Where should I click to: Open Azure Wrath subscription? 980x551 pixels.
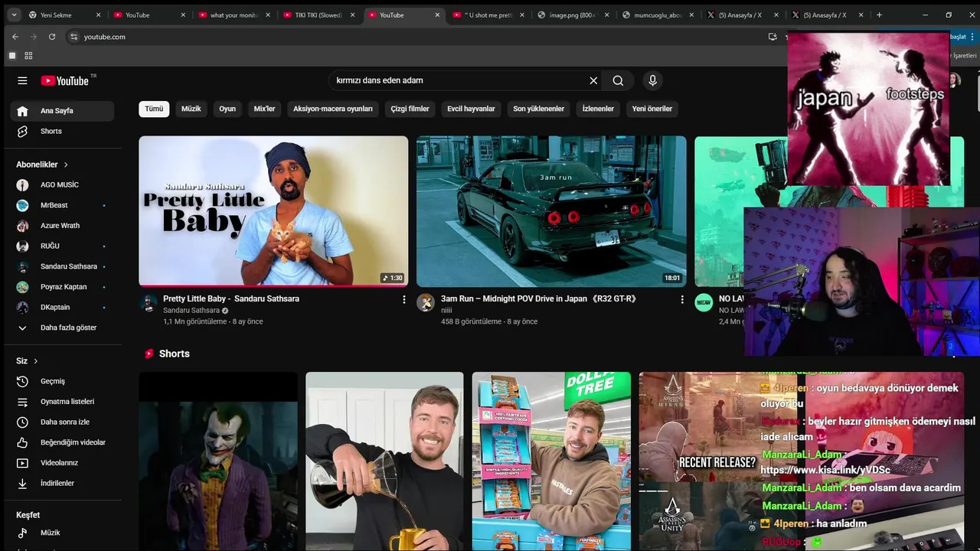tap(62, 226)
